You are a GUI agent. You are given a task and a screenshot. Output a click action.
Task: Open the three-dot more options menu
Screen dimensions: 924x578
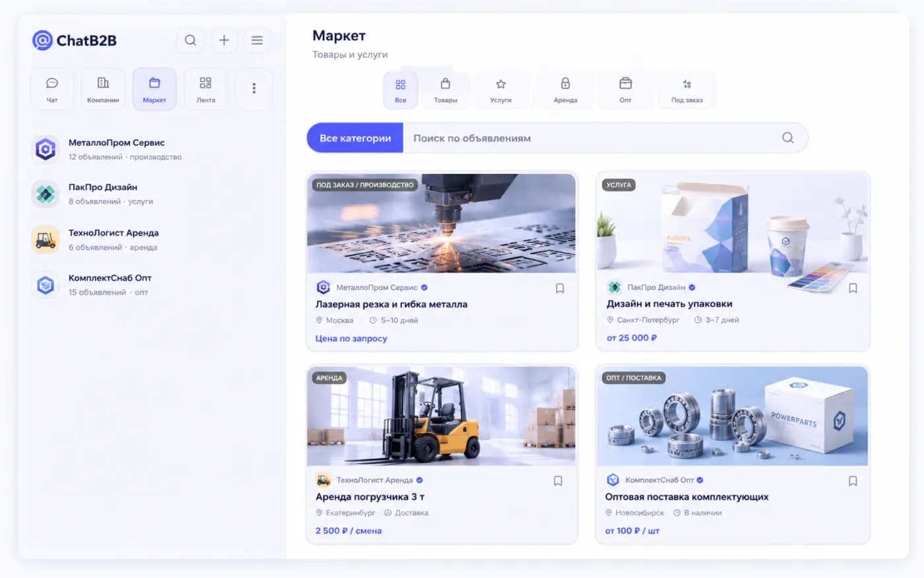tap(254, 88)
